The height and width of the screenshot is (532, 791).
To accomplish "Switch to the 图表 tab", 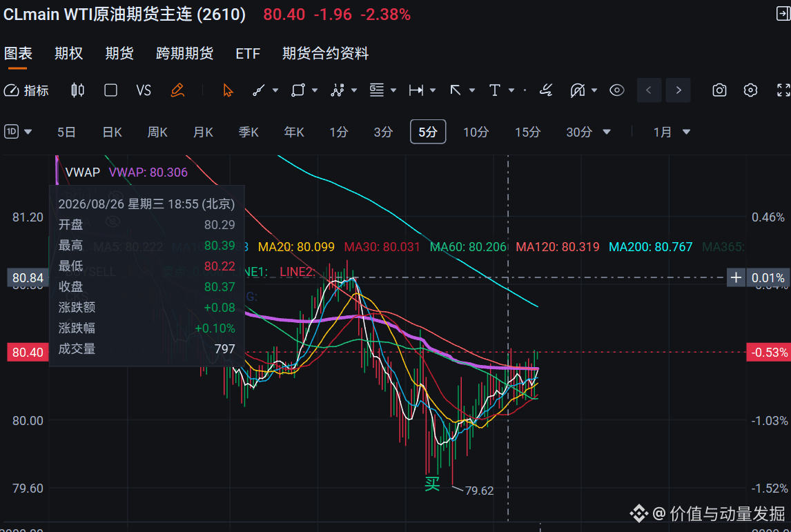I will (18, 53).
